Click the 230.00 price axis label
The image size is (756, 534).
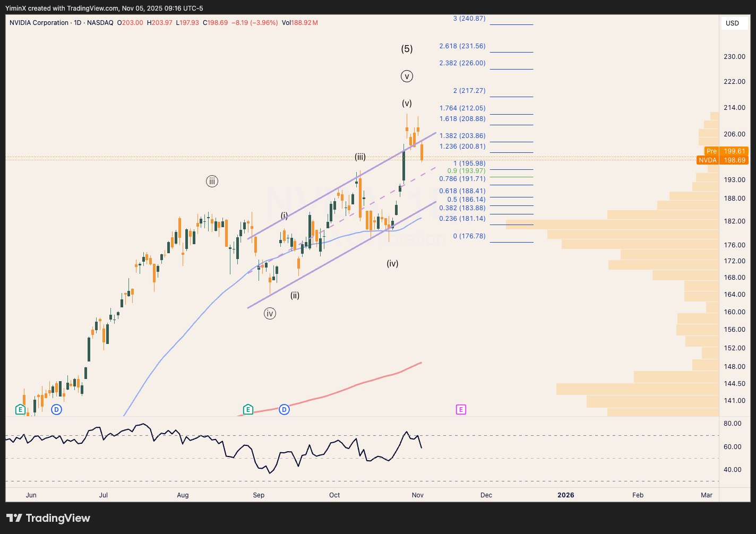pyautogui.click(x=735, y=57)
